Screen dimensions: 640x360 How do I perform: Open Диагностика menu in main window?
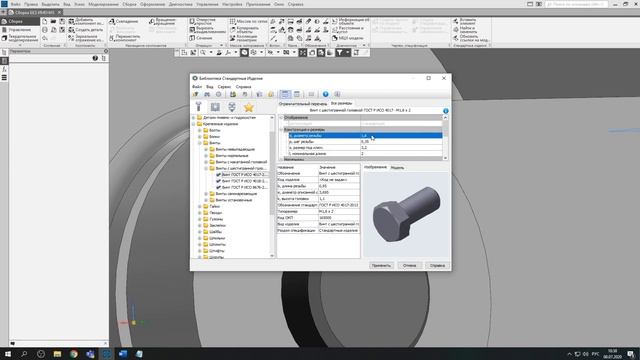tap(180, 4)
